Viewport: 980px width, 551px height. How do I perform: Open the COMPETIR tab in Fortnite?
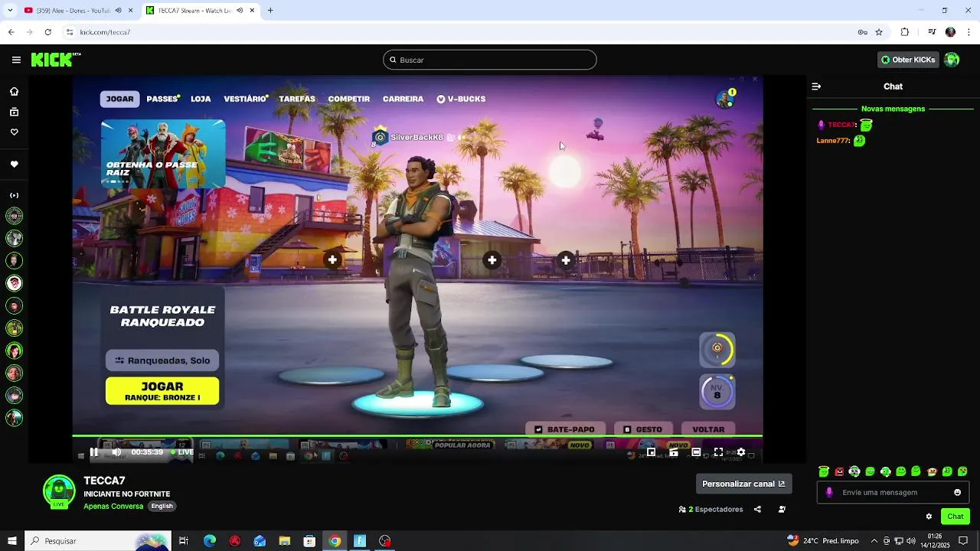point(348,99)
